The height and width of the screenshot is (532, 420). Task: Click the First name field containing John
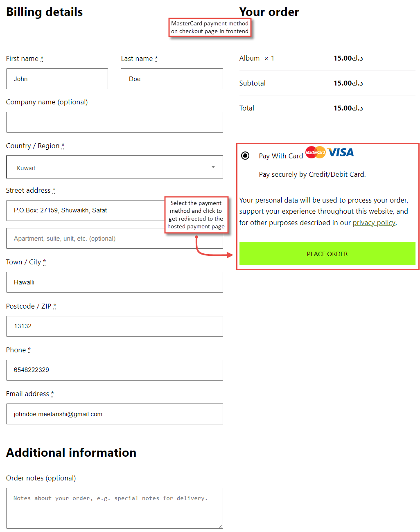point(57,79)
